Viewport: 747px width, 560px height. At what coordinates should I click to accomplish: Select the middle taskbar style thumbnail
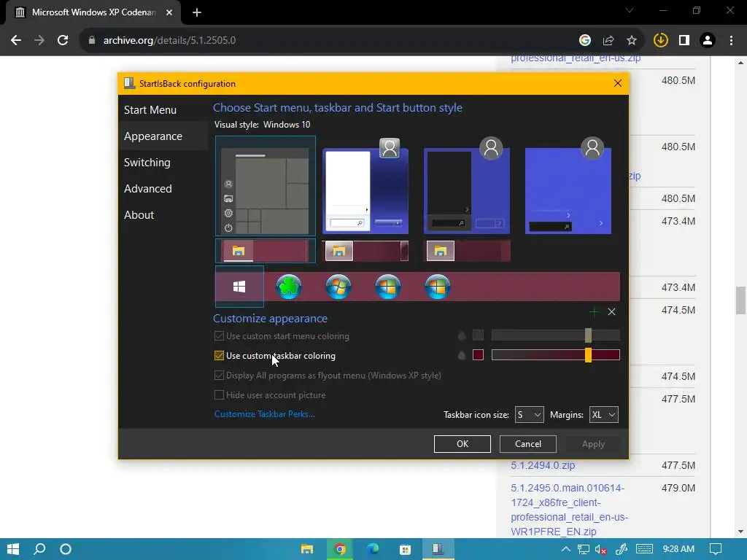point(365,251)
